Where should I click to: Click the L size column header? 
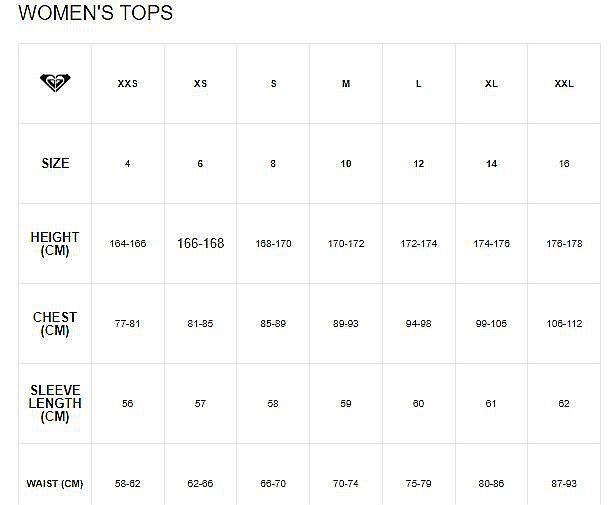(419, 84)
